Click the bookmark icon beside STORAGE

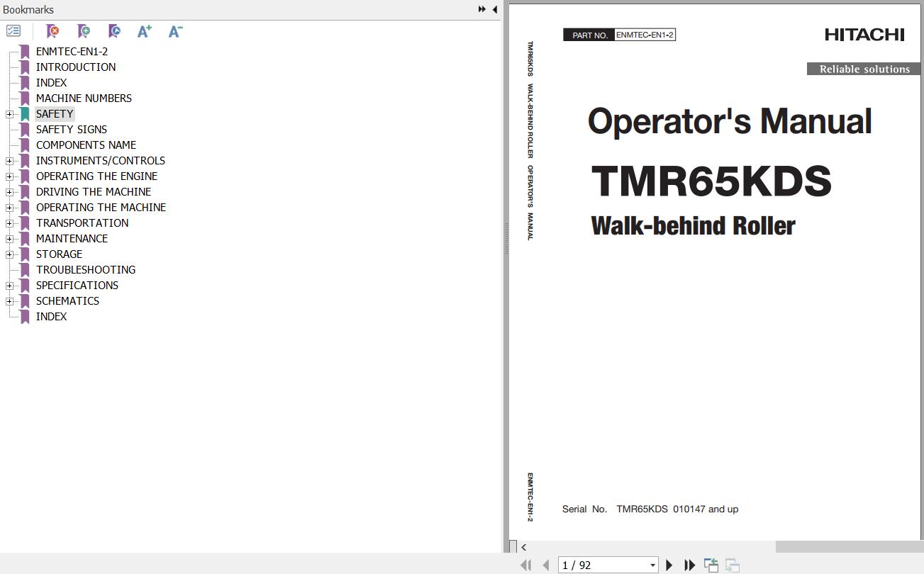tap(25, 254)
